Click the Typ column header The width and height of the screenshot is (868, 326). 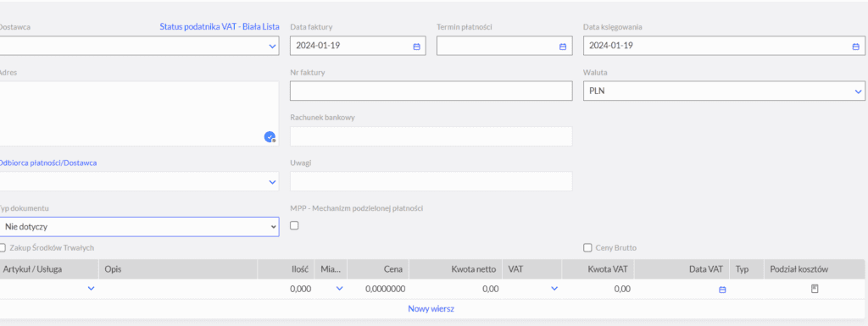click(x=747, y=269)
